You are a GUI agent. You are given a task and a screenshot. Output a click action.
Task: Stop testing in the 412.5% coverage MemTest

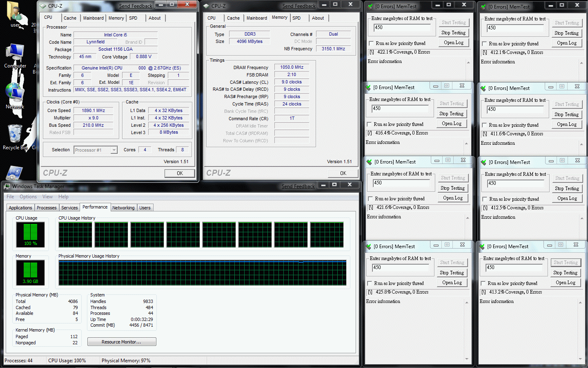[x=567, y=188]
